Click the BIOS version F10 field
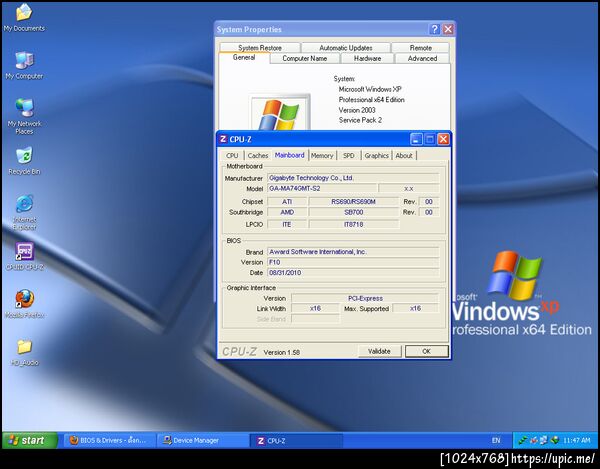 (353, 262)
